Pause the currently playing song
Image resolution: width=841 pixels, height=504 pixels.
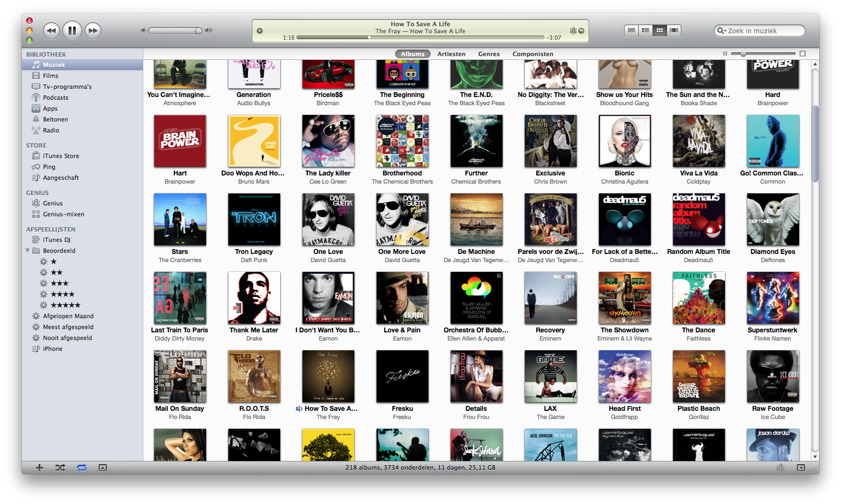[72, 31]
